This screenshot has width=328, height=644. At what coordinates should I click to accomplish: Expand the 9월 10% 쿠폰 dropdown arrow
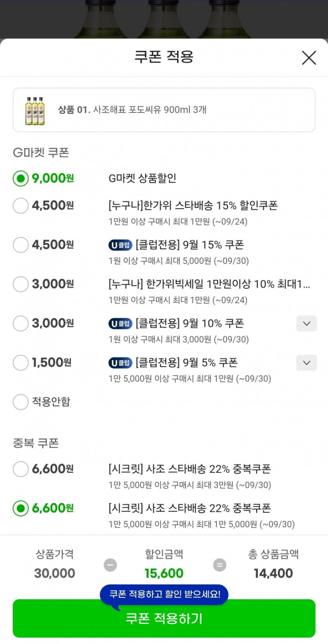[306, 323]
